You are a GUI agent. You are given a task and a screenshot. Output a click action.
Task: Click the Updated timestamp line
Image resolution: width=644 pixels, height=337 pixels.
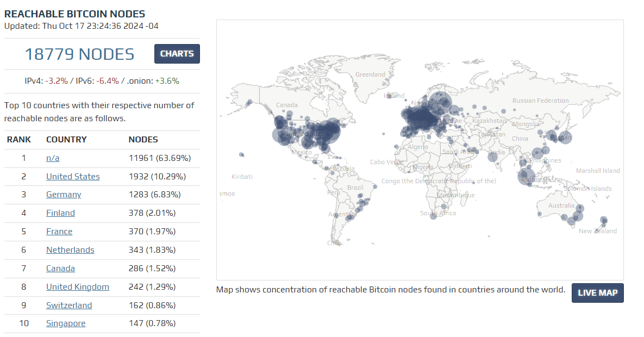[x=82, y=26]
